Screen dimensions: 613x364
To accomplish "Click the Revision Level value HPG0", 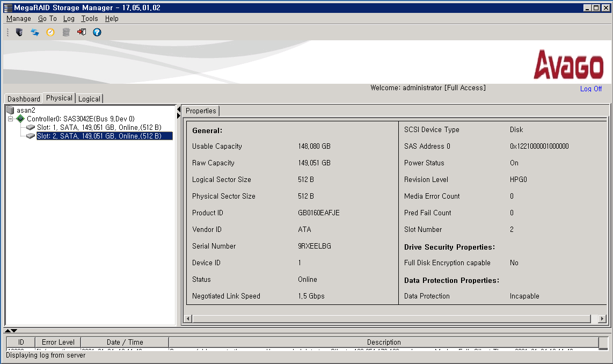I will coord(519,179).
